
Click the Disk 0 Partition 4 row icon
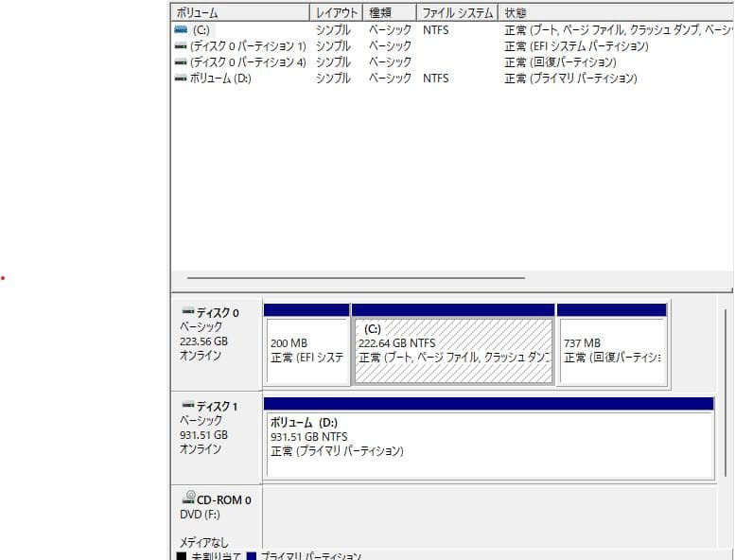pyautogui.click(x=181, y=61)
